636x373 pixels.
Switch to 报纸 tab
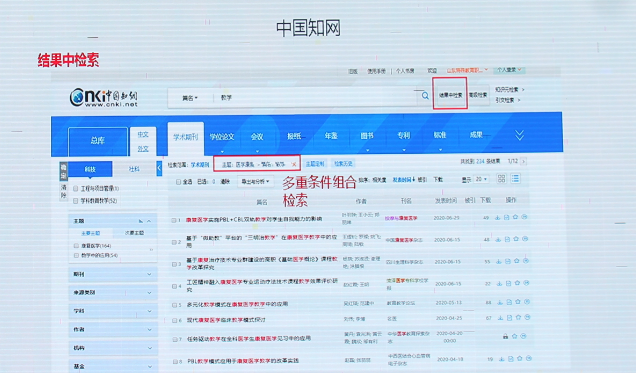coord(294,136)
